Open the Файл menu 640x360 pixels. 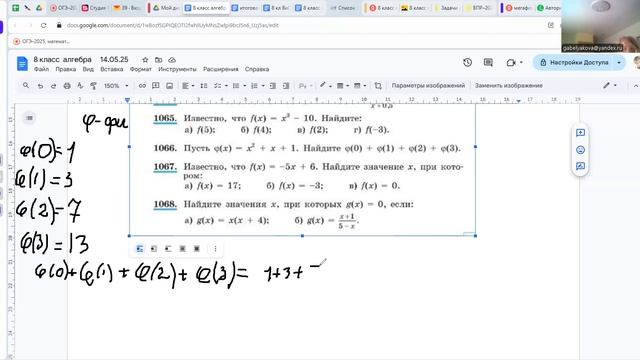coord(41,69)
